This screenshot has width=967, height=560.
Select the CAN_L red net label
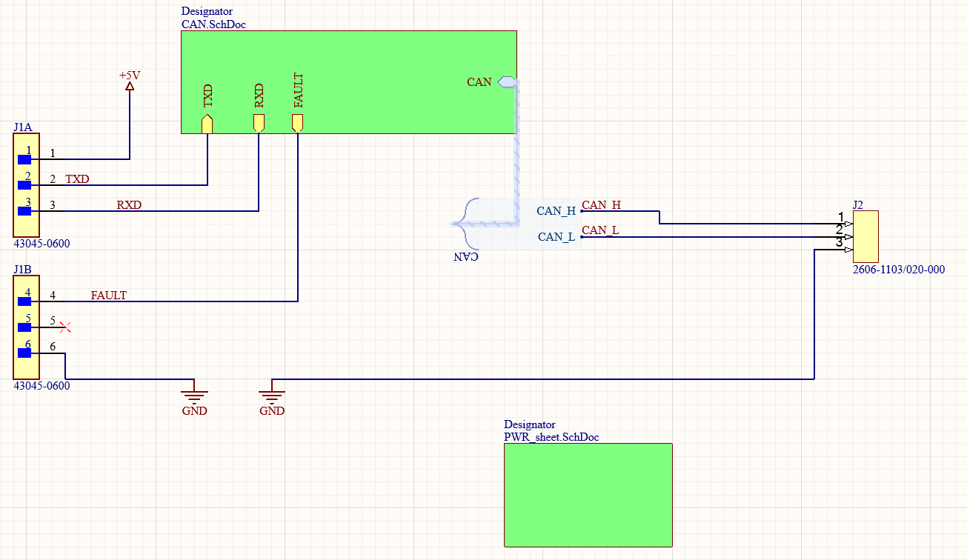pyautogui.click(x=599, y=230)
